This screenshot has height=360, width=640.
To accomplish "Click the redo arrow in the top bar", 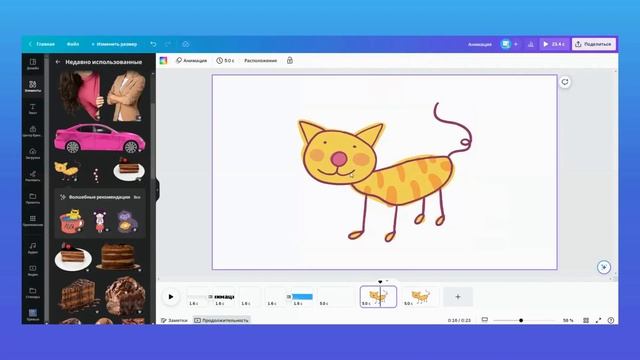I will 168,44.
